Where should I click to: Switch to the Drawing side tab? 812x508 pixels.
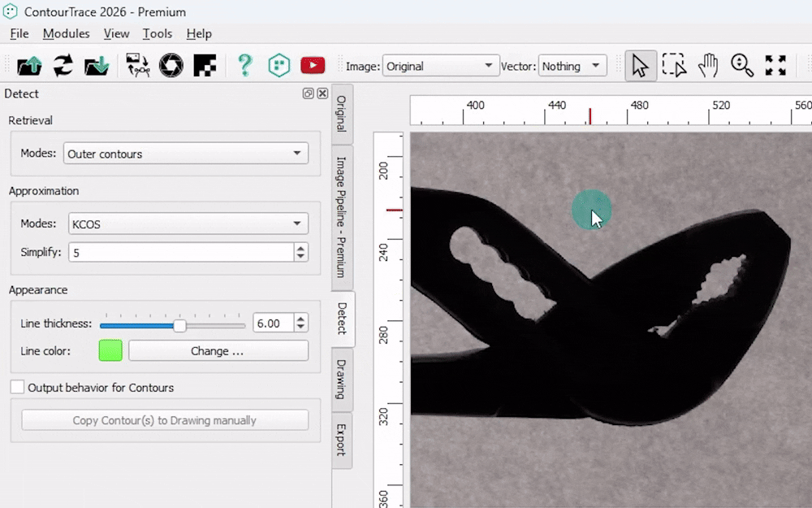coord(342,379)
